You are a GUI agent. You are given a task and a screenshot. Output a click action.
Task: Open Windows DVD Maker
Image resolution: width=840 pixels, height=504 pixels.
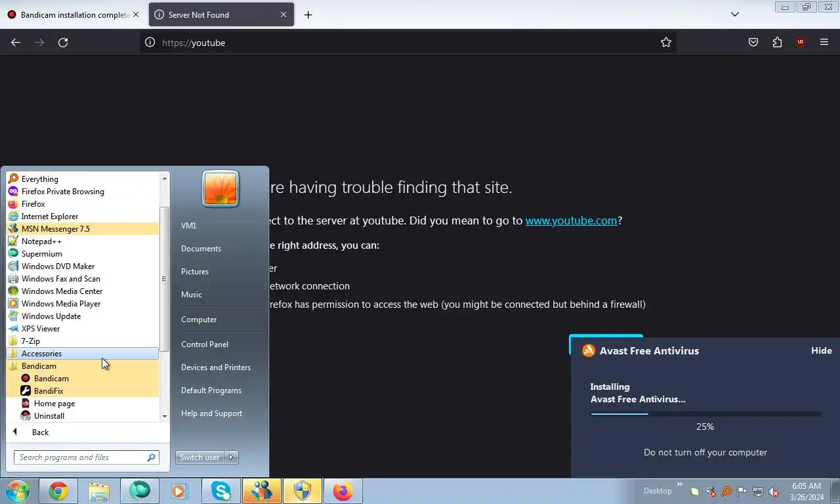(82, 266)
